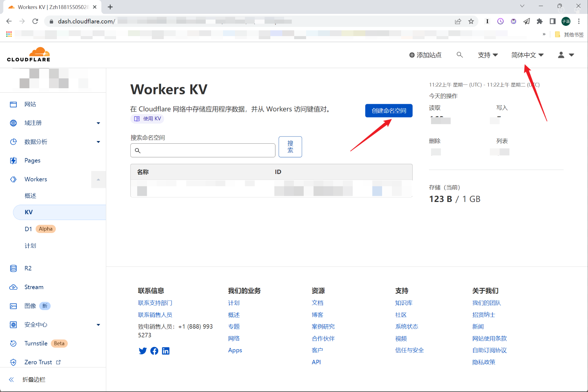This screenshot has width=588, height=392.
Task: Collapse the Workers submenu arrow
Action: (98, 179)
